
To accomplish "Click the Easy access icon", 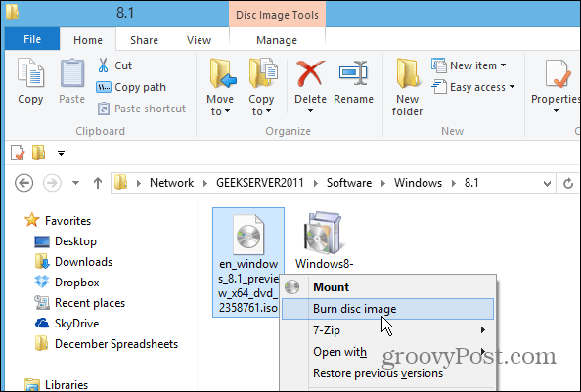I will 439,87.
